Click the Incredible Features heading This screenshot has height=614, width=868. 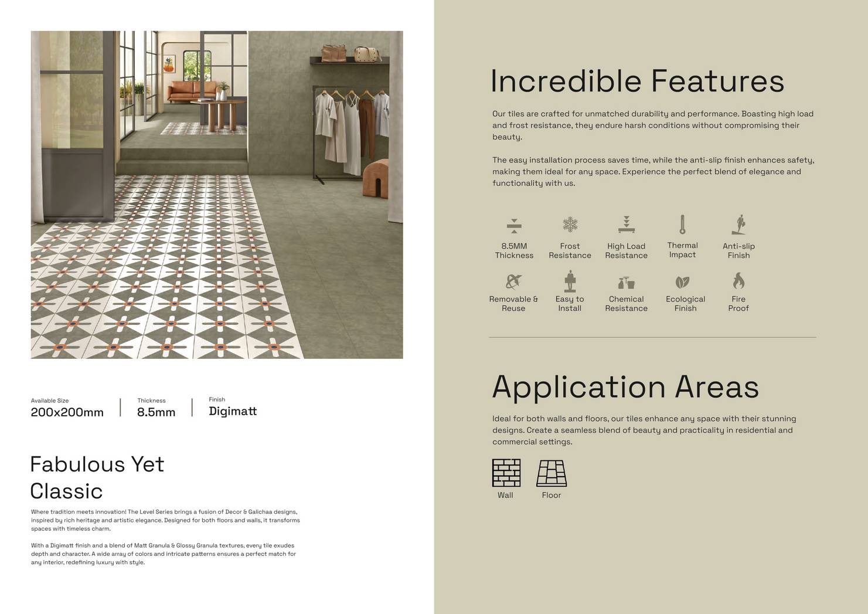point(636,81)
